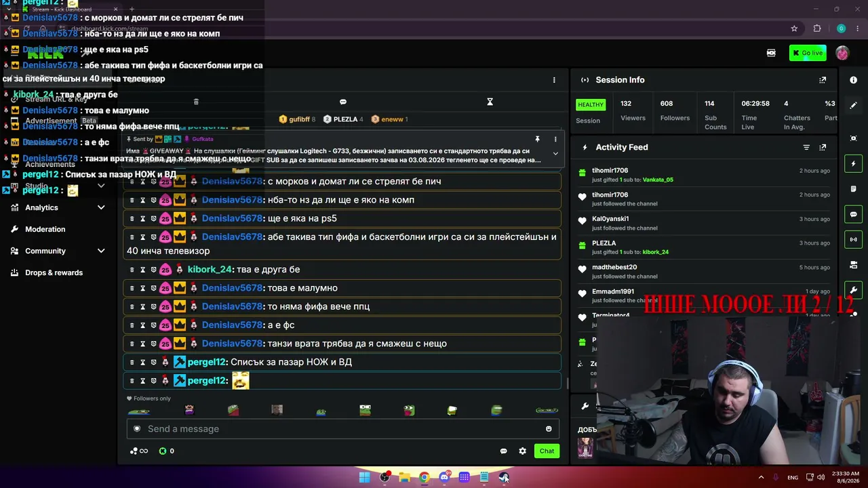Open the notes icon in right sidebar
The image size is (868, 488).
[853, 188]
